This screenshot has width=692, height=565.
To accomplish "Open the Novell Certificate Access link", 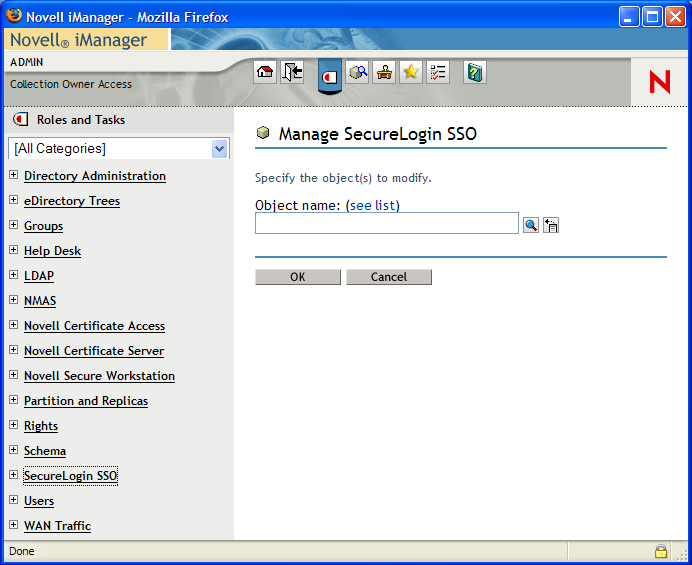I will point(94,326).
